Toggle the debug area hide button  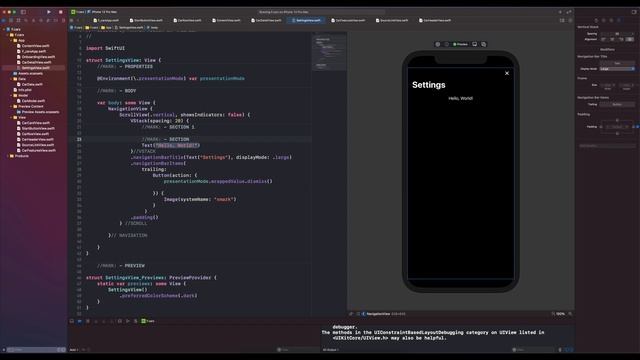coord(72,321)
